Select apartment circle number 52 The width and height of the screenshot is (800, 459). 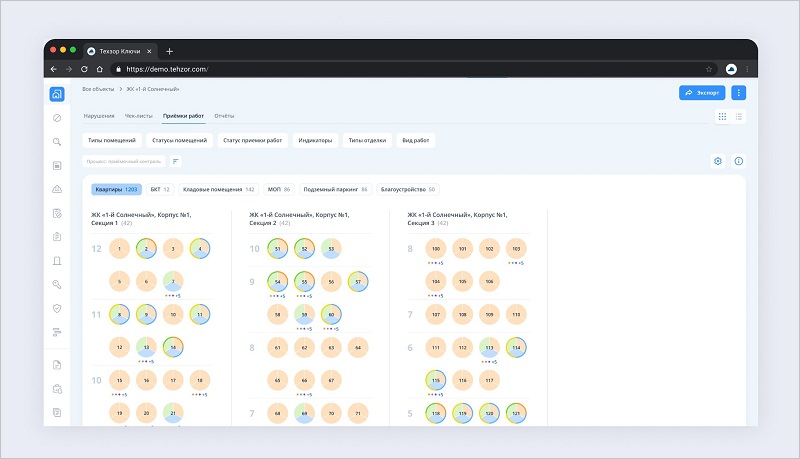[x=304, y=248]
